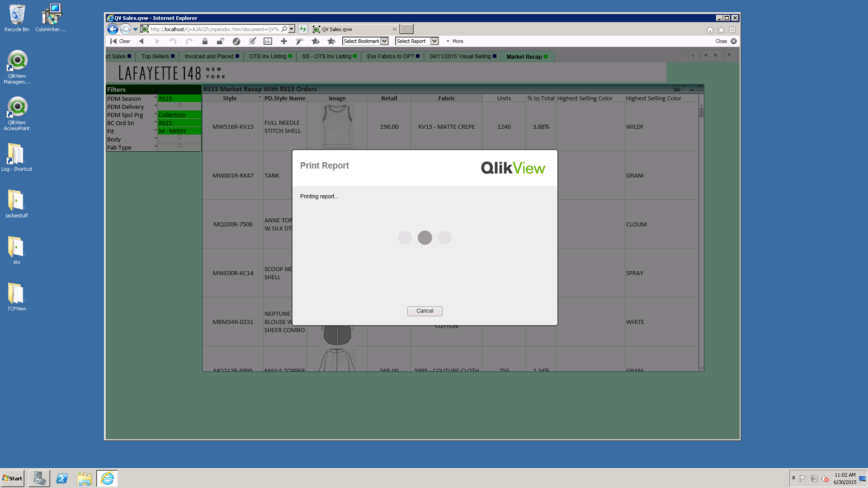Toggle the Body filter indicator box

point(179,137)
